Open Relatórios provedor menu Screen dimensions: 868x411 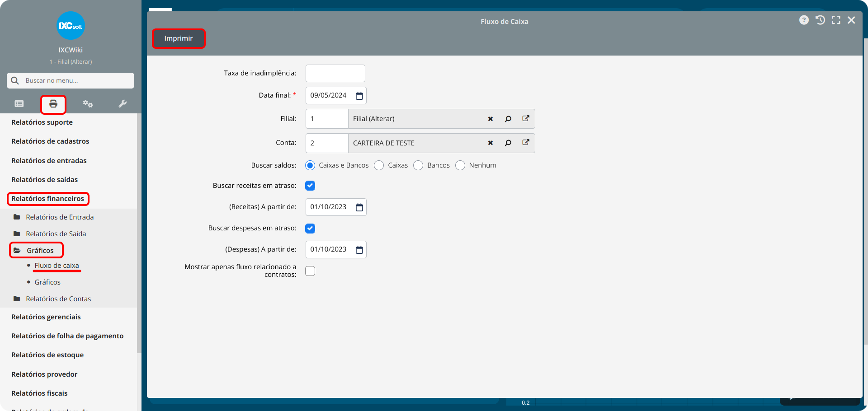click(x=44, y=374)
